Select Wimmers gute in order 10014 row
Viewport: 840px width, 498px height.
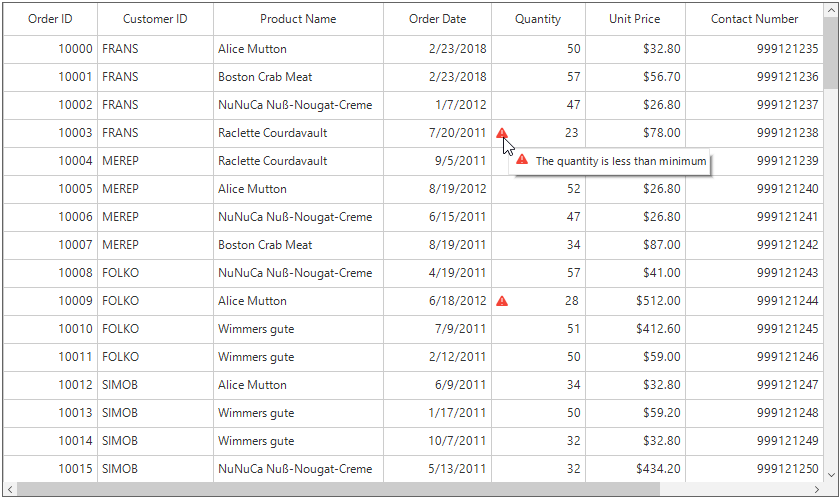298,441
